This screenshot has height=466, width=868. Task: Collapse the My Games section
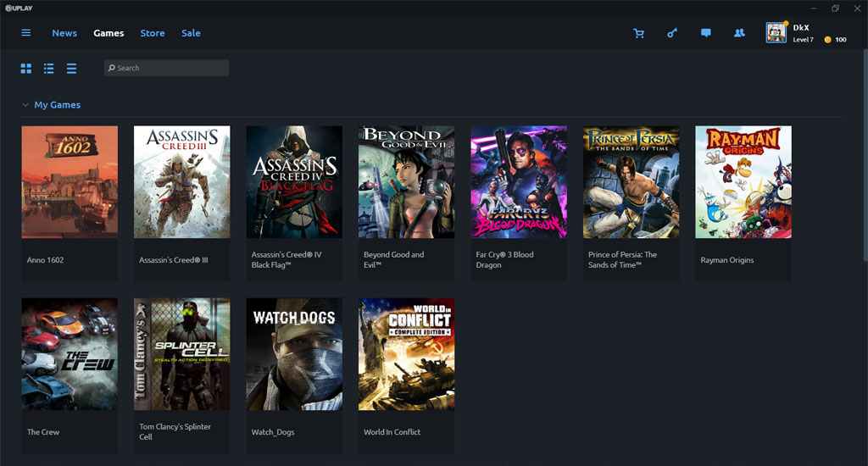pos(25,105)
